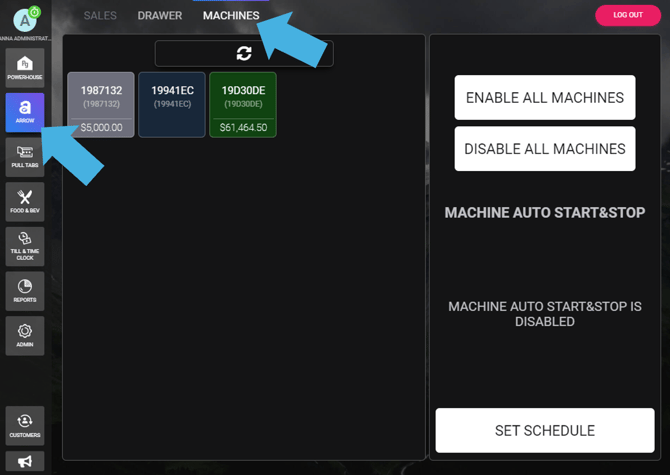Click the megaphone announcements icon
This screenshot has width=670, height=475.
coord(25,462)
